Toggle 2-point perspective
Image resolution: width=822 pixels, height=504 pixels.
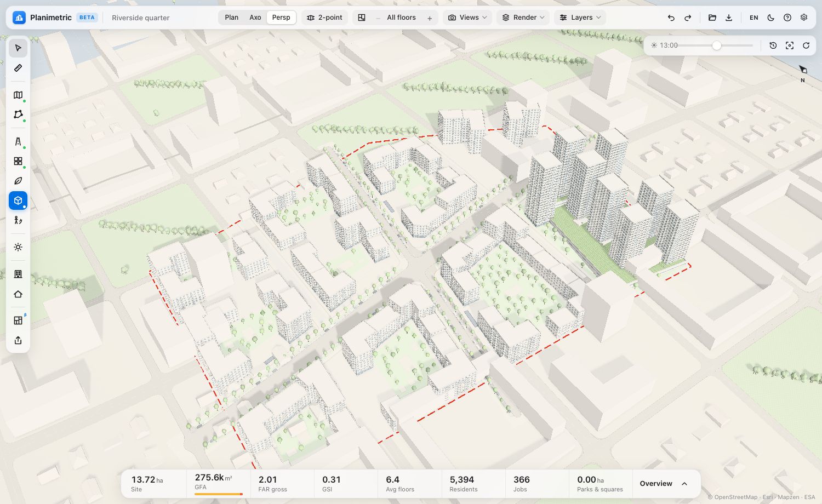pyautogui.click(x=325, y=18)
